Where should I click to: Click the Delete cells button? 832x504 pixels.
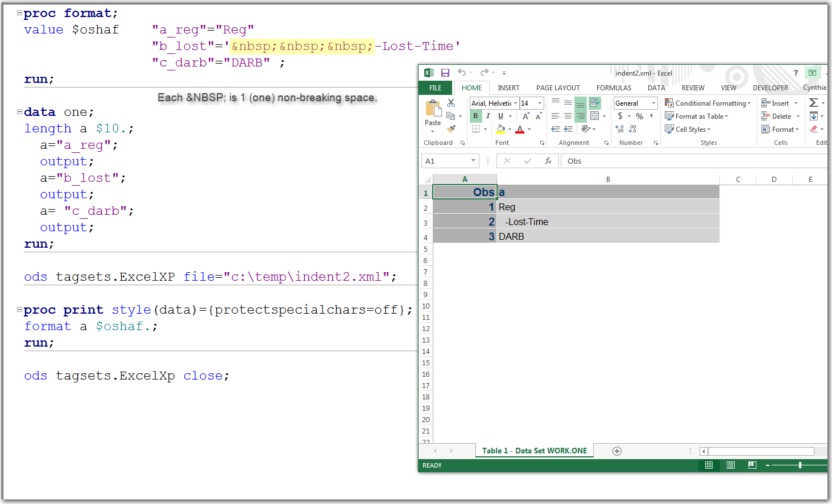778,116
